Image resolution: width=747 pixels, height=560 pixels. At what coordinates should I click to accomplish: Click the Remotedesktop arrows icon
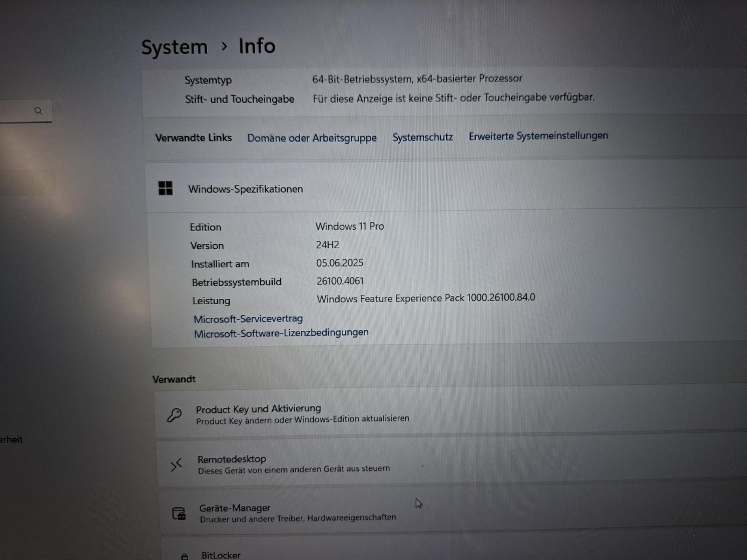click(176, 464)
